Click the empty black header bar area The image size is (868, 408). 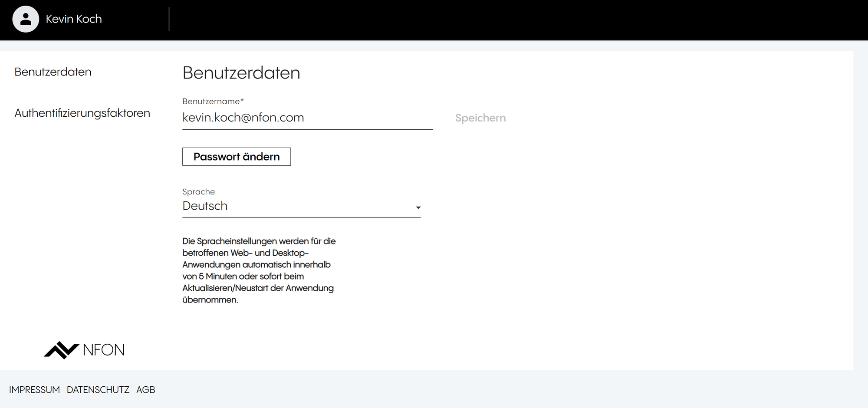pyautogui.click(x=521, y=20)
